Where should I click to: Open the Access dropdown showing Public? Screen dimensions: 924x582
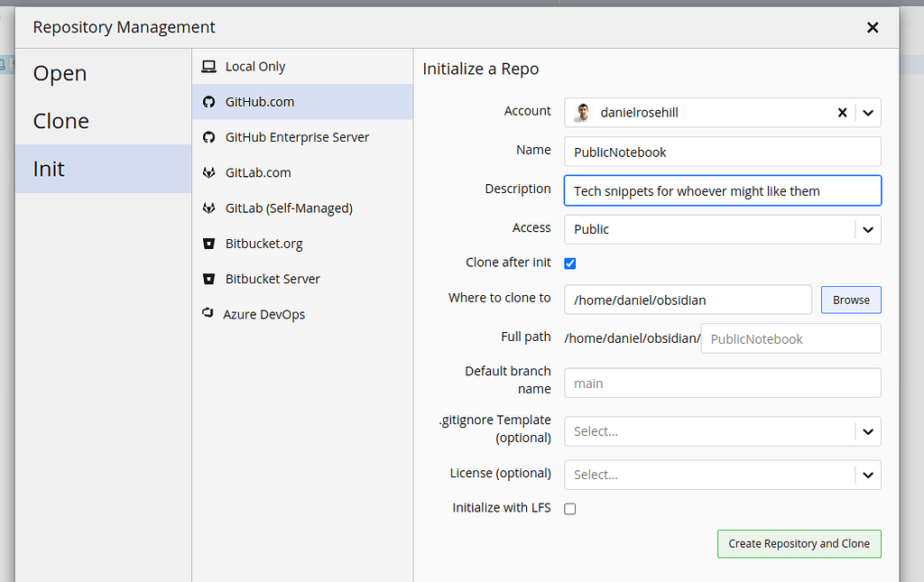coord(867,229)
